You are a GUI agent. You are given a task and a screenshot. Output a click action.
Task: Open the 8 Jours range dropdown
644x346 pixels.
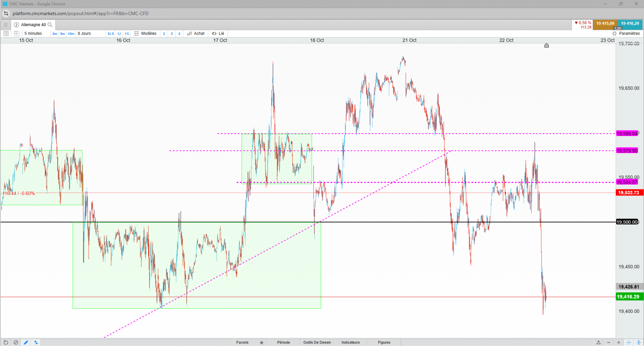[84, 34]
